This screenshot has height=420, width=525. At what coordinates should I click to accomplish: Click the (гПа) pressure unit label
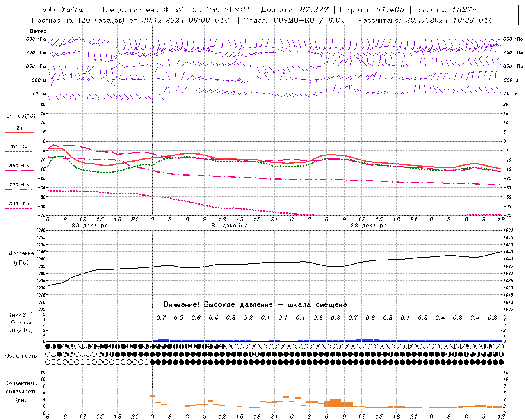pos(21,262)
